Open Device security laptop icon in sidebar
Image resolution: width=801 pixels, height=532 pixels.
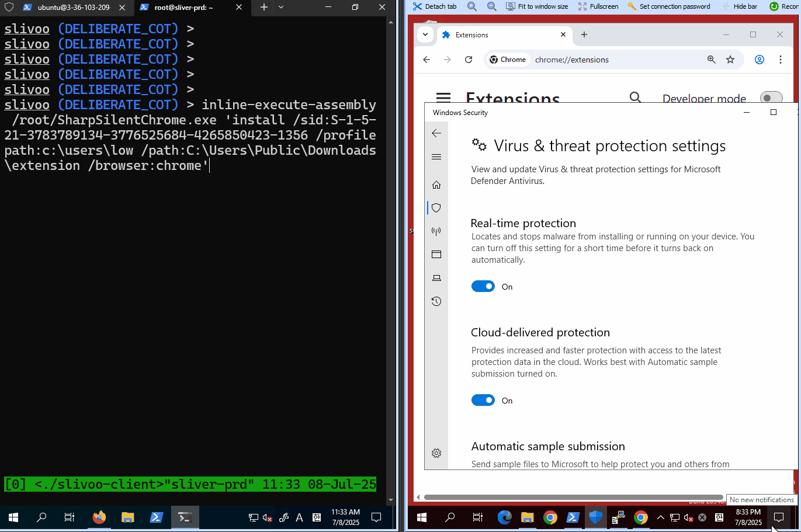[x=436, y=278]
